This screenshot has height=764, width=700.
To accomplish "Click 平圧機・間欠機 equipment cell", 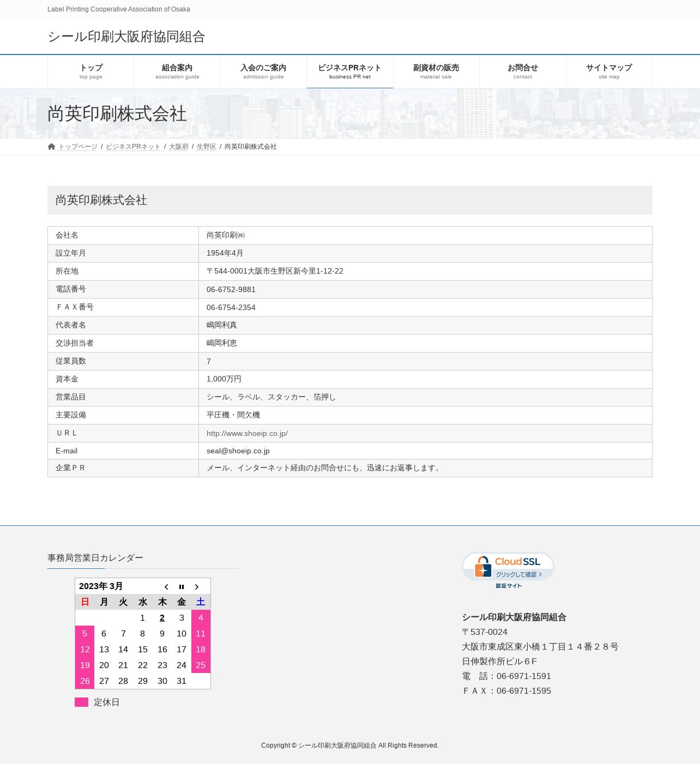I will click(425, 415).
